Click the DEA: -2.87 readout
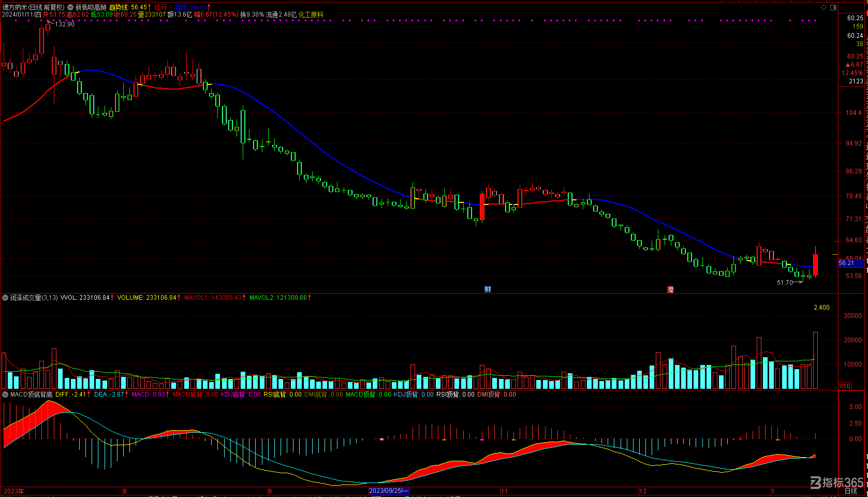This screenshot has height=497, width=868. [x=109, y=394]
